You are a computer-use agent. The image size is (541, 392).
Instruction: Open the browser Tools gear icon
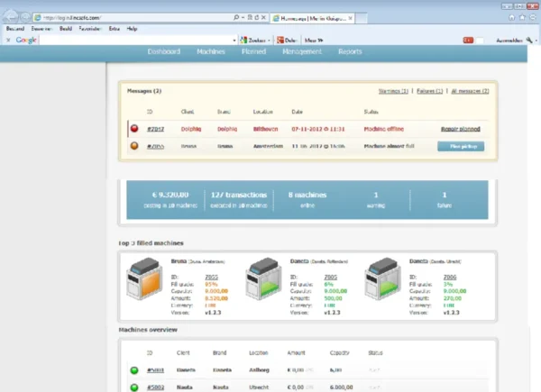(533, 17)
